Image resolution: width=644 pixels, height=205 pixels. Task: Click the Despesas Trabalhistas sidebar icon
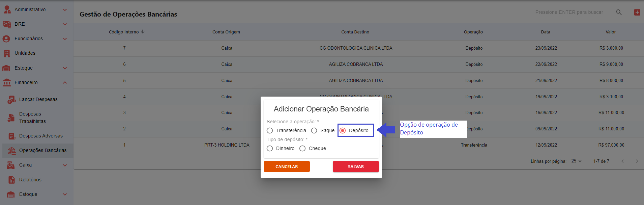[x=11, y=118]
